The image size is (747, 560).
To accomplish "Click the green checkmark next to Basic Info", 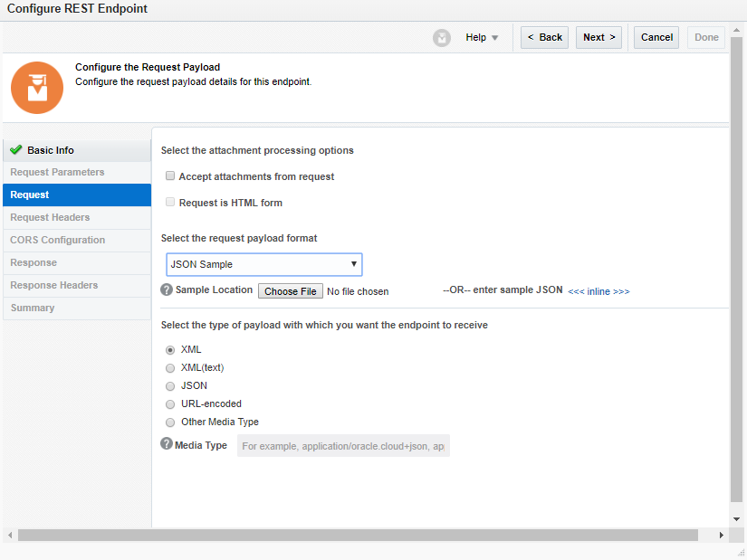I will pos(15,149).
